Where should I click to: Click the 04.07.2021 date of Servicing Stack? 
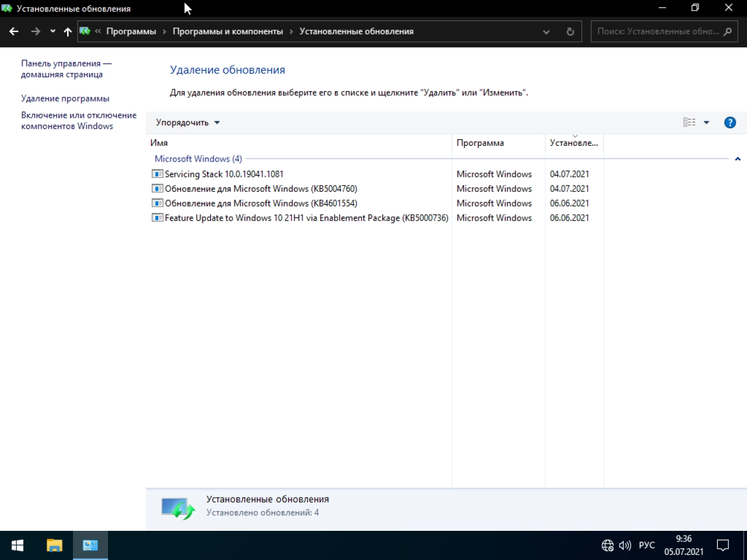point(570,174)
